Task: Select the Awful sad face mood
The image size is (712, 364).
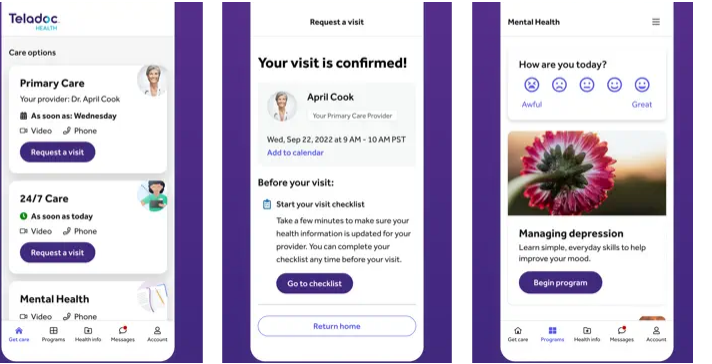Action: pyautogui.click(x=532, y=85)
